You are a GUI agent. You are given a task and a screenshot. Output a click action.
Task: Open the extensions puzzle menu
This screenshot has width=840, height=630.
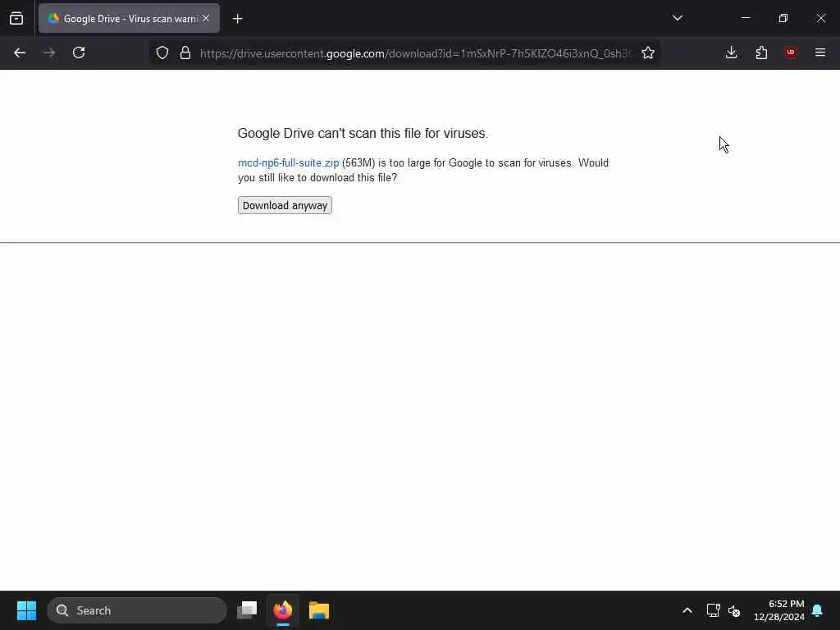point(761,52)
